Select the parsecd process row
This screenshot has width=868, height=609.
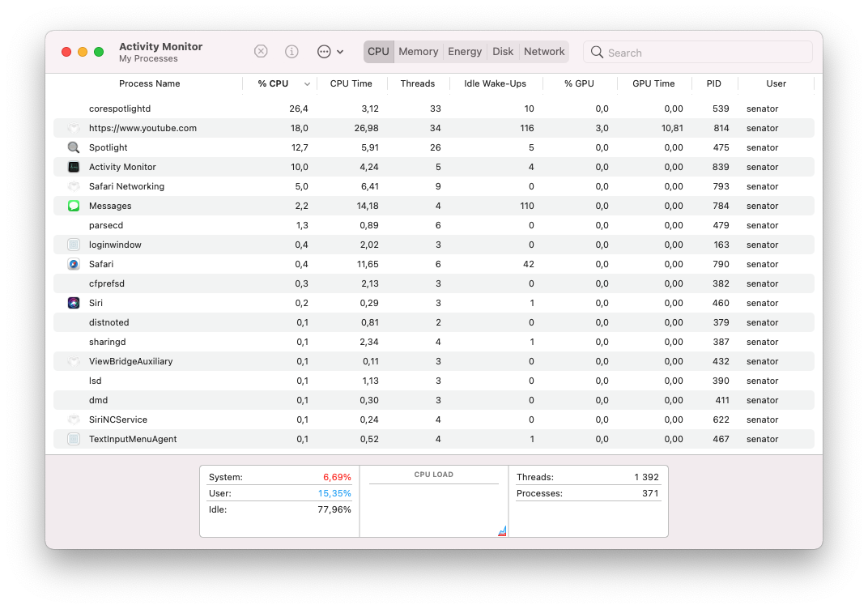click(x=434, y=225)
